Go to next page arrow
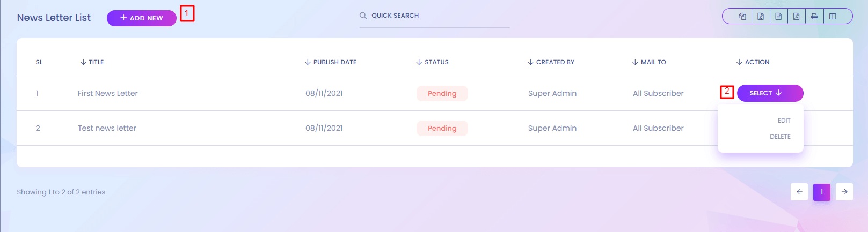 tap(844, 192)
